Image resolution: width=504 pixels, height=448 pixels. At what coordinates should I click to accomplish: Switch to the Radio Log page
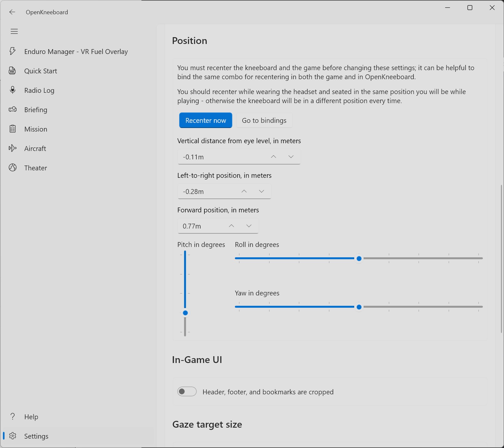[78, 90]
